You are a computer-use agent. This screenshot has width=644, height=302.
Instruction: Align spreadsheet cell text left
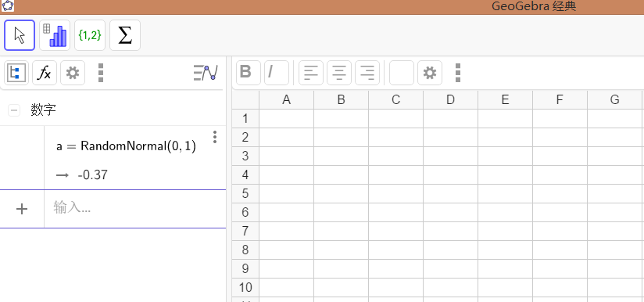[x=311, y=73]
